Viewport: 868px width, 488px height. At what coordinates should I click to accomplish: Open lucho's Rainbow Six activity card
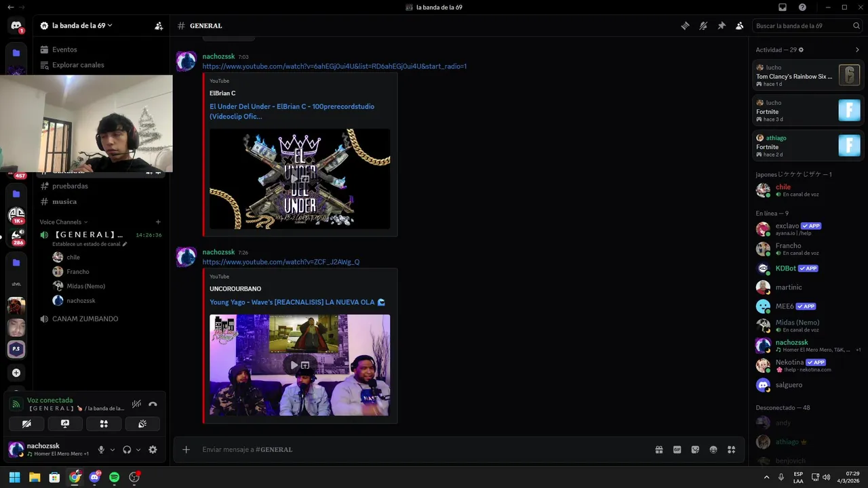808,75
